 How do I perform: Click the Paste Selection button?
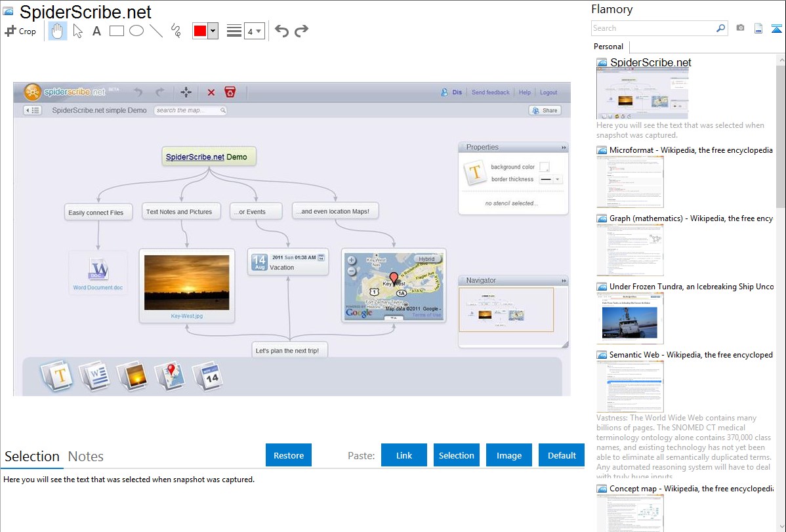coord(457,455)
